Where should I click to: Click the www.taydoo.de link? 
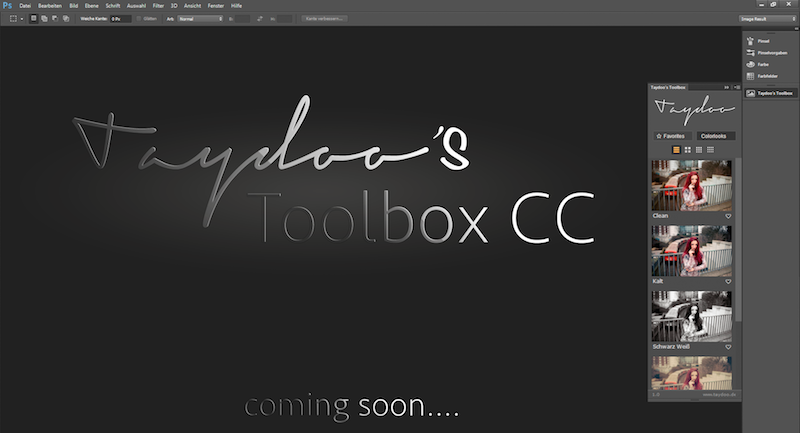tap(719, 395)
